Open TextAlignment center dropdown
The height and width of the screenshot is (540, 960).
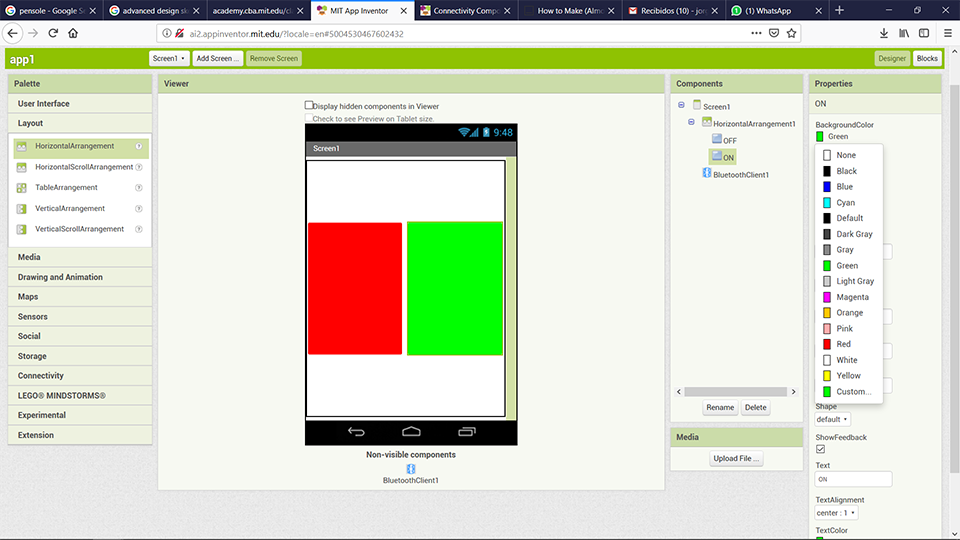[836, 513]
